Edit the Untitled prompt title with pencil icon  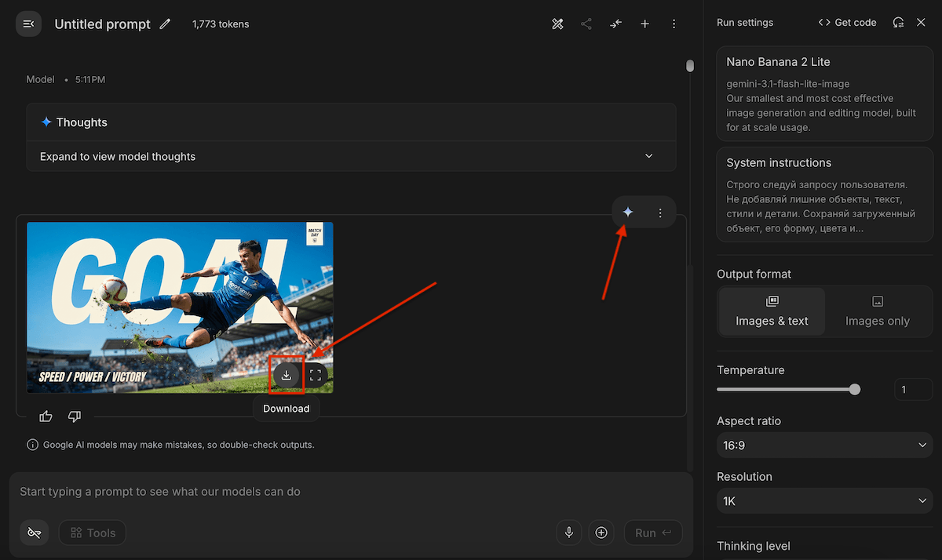pos(165,24)
